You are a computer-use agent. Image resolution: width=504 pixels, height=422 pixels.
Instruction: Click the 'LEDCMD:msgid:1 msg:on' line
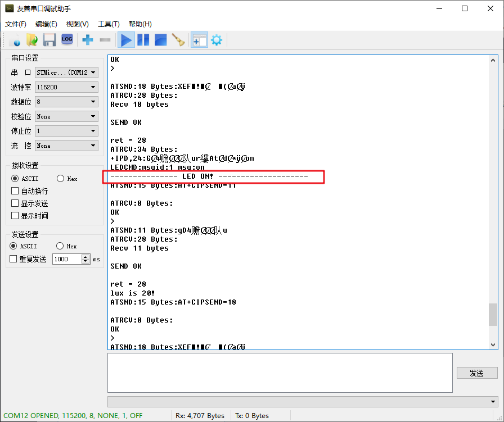(x=157, y=167)
